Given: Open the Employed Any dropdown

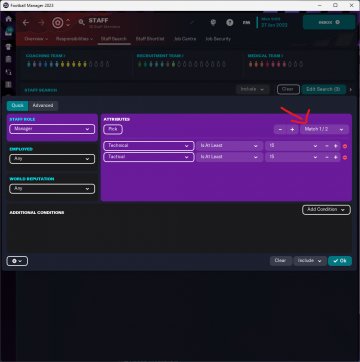Looking at the screenshot, I should 52,159.
